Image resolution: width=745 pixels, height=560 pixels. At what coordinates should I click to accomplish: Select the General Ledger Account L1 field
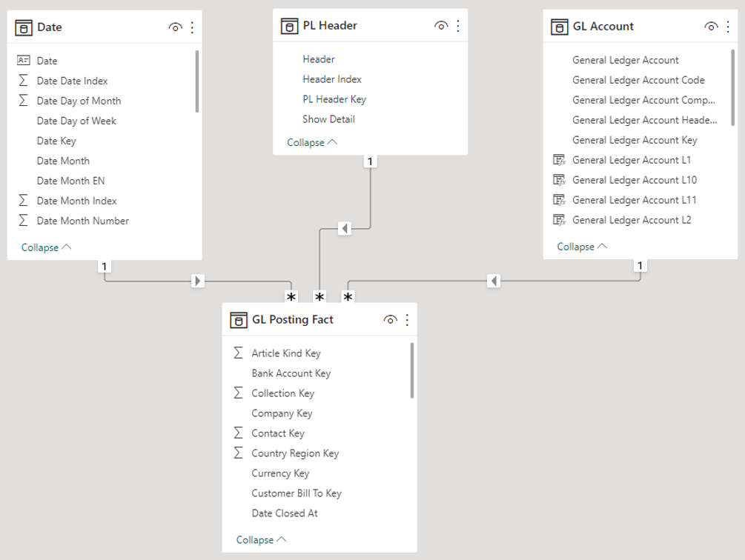tap(631, 160)
